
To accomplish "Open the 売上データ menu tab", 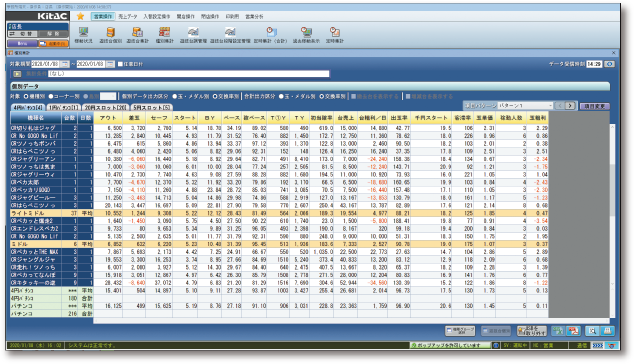I will [128, 17].
